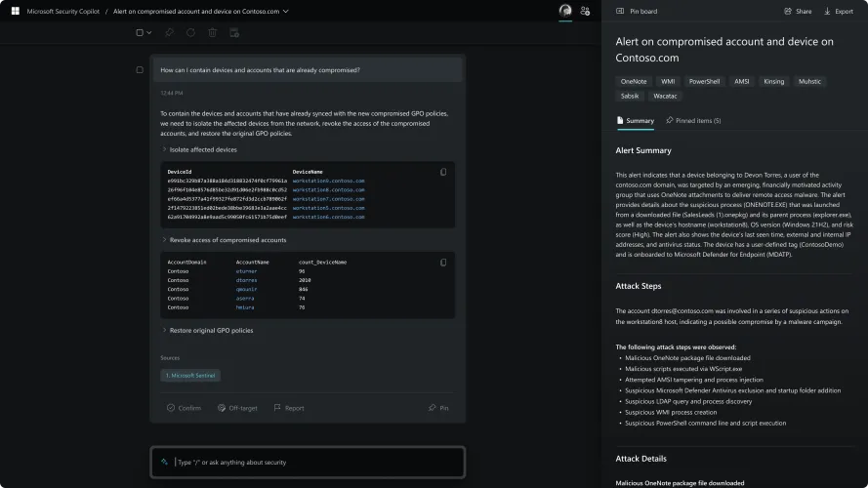The image size is (868, 488).
Task: Open the session title dropdown in breadcrumb
Action: tap(285, 12)
